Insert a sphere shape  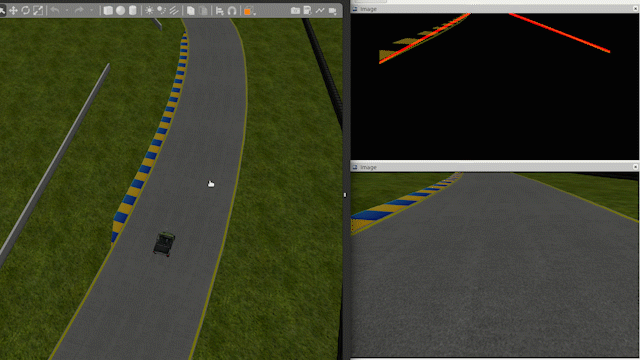(120, 11)
